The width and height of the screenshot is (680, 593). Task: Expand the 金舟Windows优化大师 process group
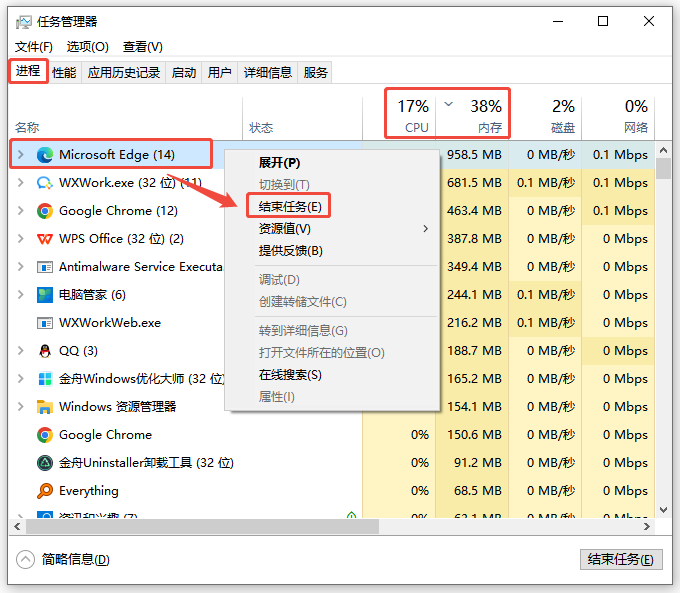(20, 378)
